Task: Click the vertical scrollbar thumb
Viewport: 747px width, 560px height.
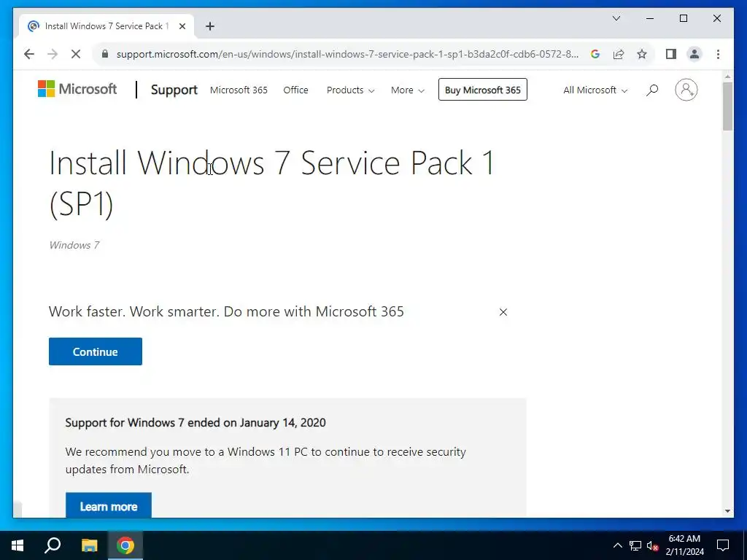Action: 727,106
